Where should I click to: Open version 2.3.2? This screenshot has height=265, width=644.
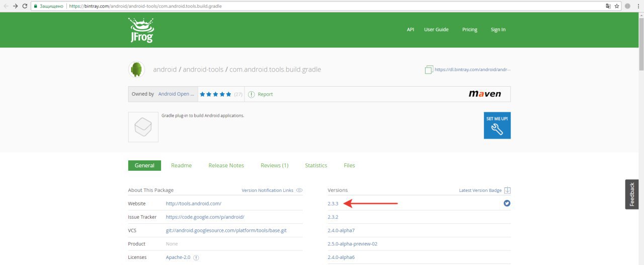[x=333, y=217]
